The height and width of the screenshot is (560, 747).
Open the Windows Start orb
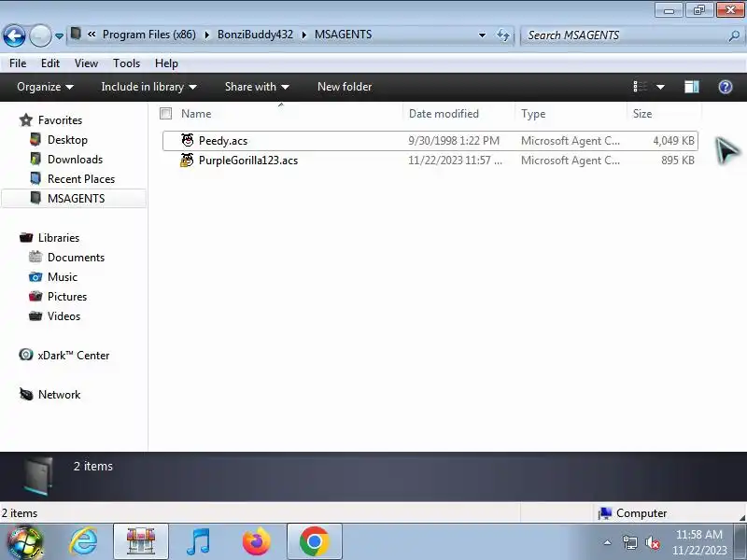(x=25, y=542)
